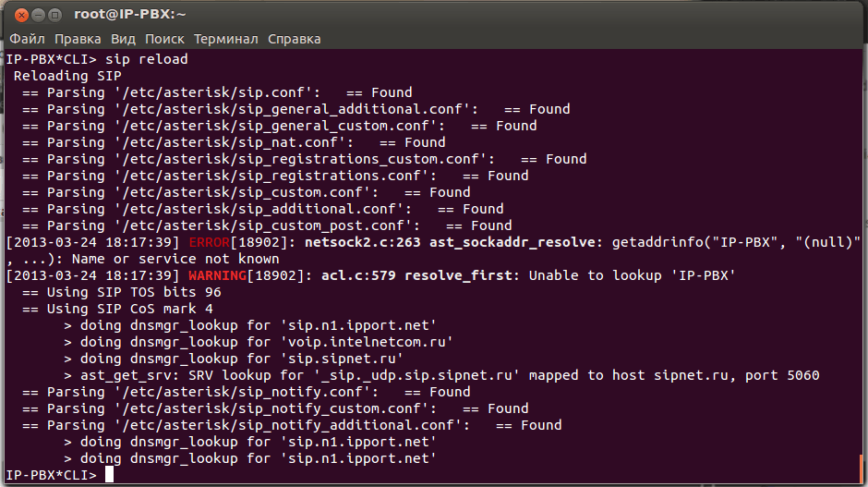
Task: Click the red ERROR label
Action: tap(209, 242)
